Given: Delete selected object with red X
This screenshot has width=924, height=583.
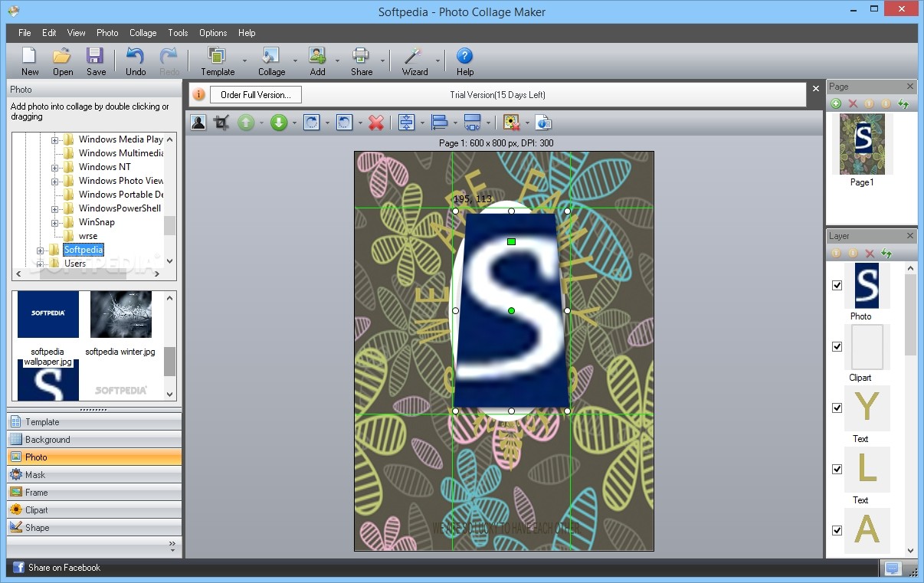Looking at the screenshot, I should [375, 123].
